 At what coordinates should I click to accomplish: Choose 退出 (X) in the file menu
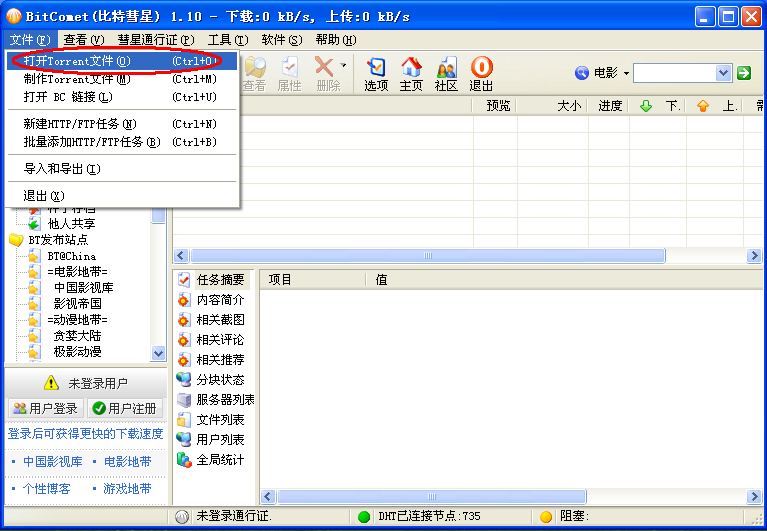coord(122,196)
